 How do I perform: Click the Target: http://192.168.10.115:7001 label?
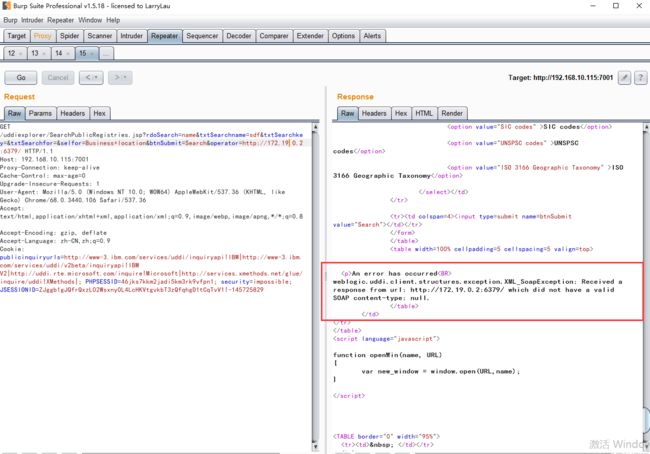560,78
